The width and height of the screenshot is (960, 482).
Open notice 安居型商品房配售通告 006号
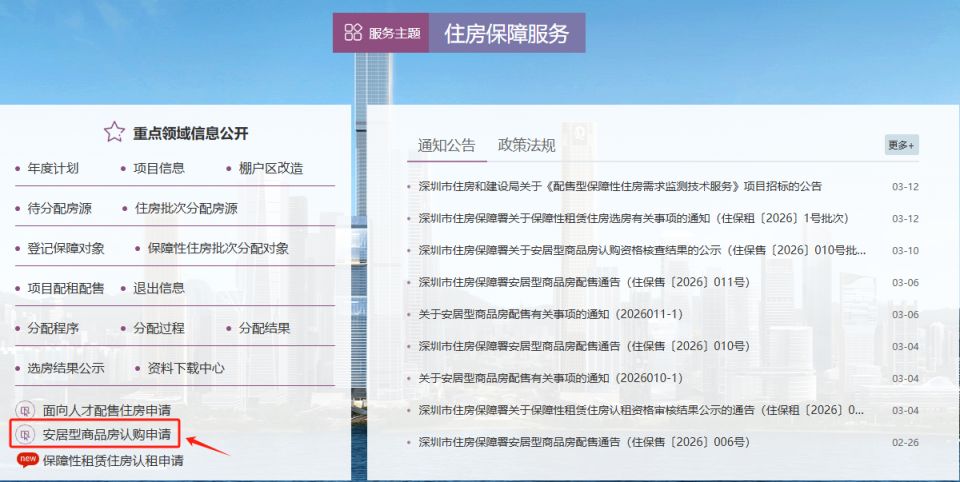(x=584, y=442)
